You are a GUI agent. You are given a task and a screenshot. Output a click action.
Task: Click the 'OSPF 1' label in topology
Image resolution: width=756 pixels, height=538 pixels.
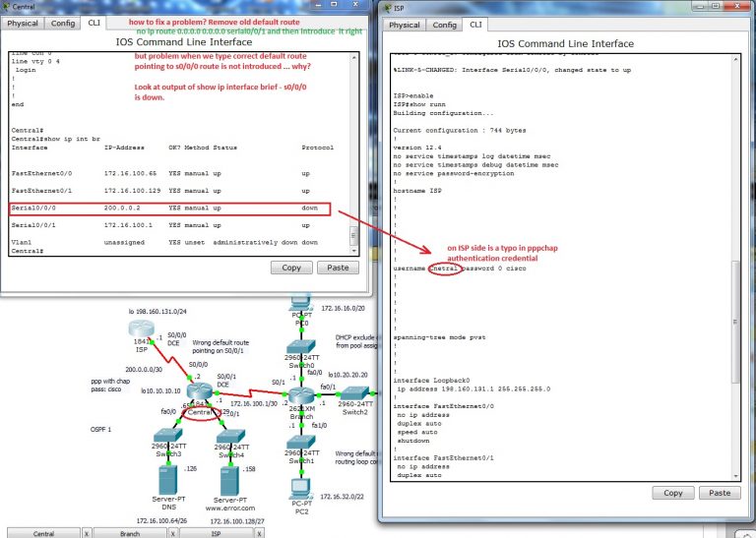100,429
